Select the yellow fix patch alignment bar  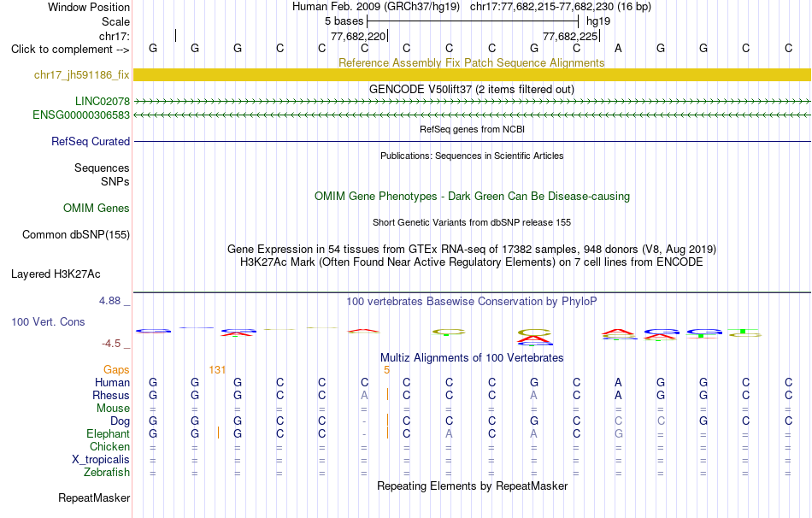(x=472, y=74)
